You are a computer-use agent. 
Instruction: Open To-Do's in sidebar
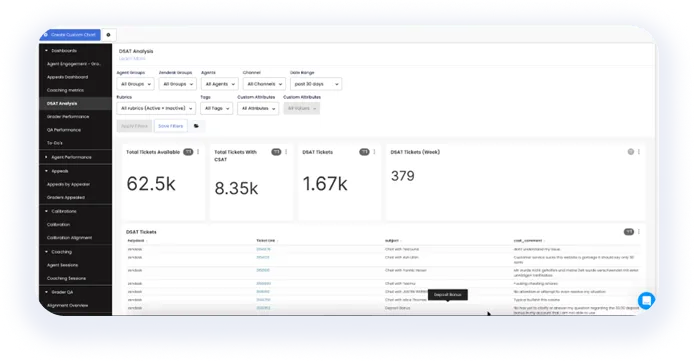[x=54, y=143]
